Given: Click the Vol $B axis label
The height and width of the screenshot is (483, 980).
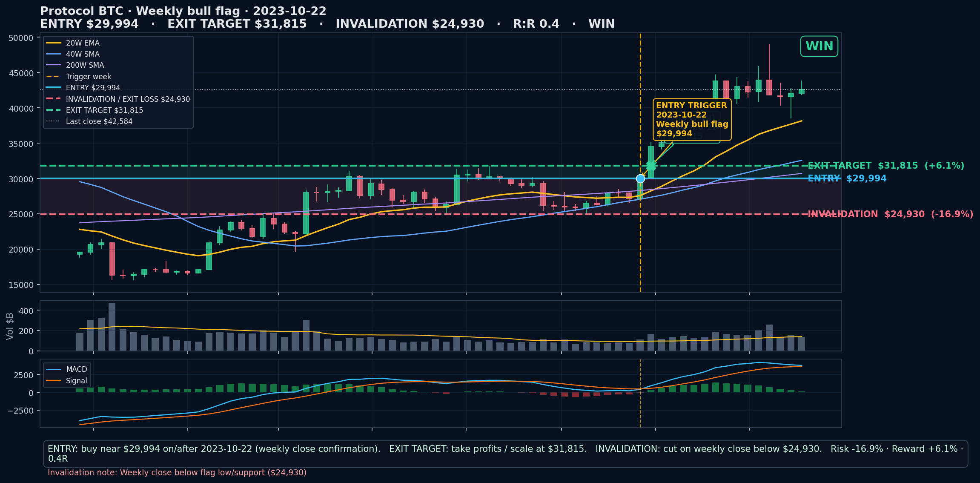Looking at the screenshot, I should [x=10, y=326].
